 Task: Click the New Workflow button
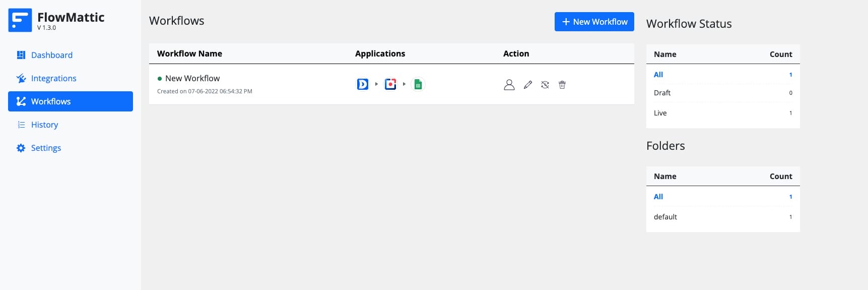point(594,22)
